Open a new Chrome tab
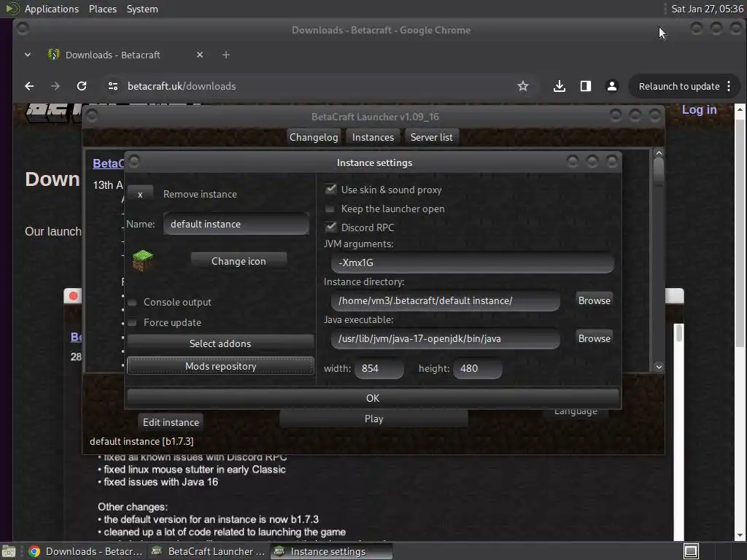Image resolution: width=747 pixels, height=560 pixels. (226, 55)
